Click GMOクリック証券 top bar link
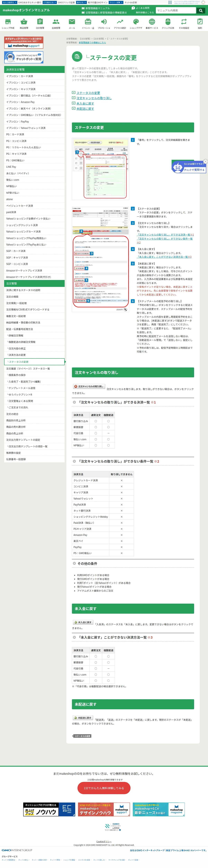Viewport: 208px width, 868px height. pyautogui.click(x=66, y=2)
